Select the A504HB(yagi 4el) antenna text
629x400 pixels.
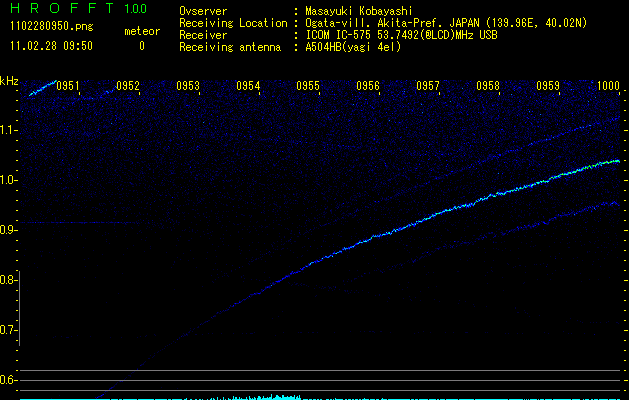click(353, 47)
